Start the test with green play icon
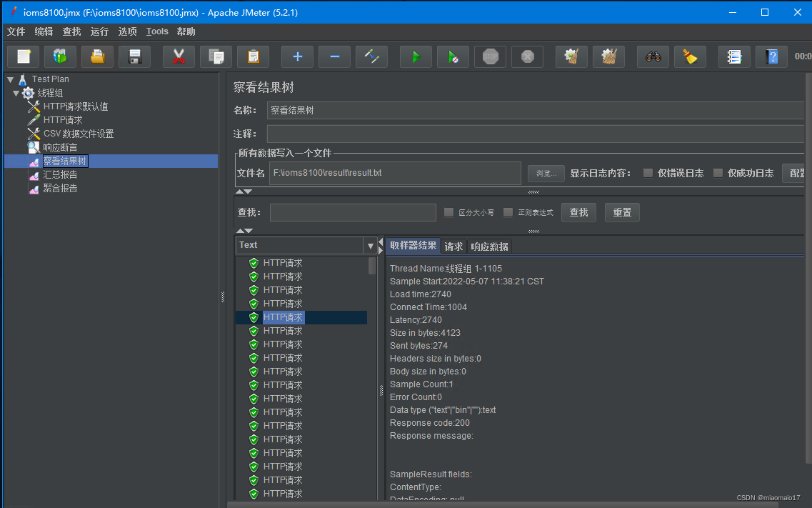812x508 pixels. tap(416, 56)
